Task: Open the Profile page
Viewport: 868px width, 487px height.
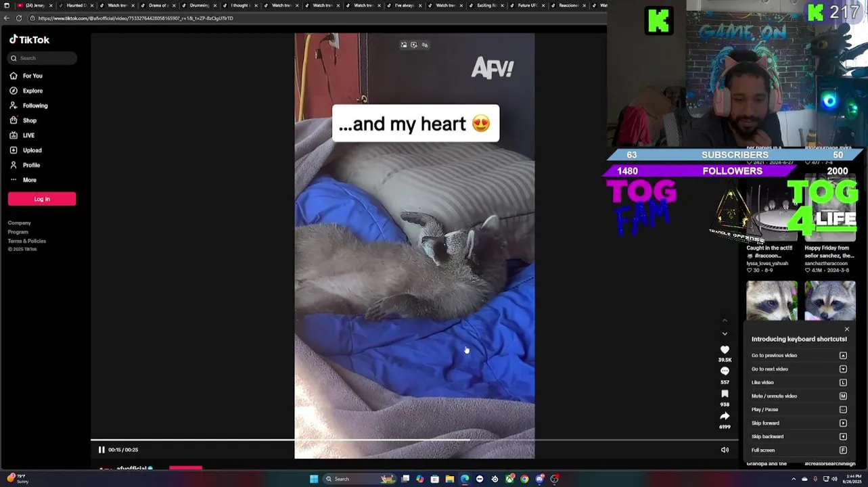Action: point(24,165)
